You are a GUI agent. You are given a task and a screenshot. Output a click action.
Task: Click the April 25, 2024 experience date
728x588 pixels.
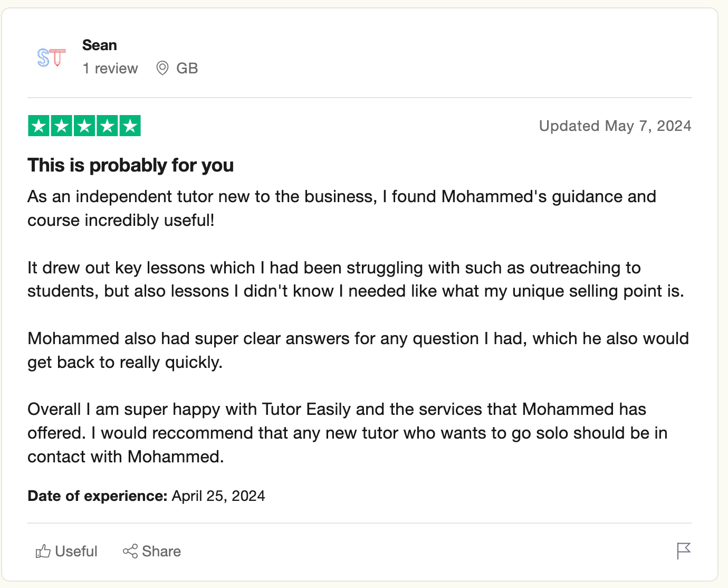tap(218, 496)
